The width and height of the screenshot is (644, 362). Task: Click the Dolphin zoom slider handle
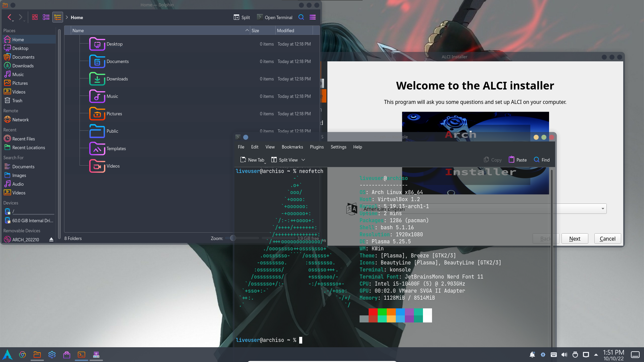click(x=233, y=238)
